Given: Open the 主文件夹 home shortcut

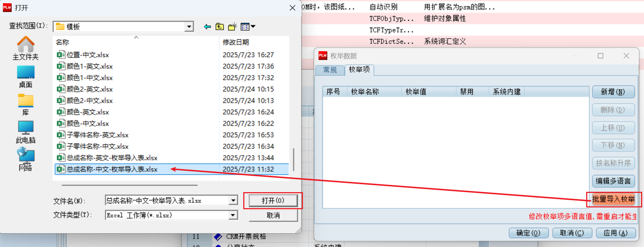Looking at the screenshot, I should point(25,48).
